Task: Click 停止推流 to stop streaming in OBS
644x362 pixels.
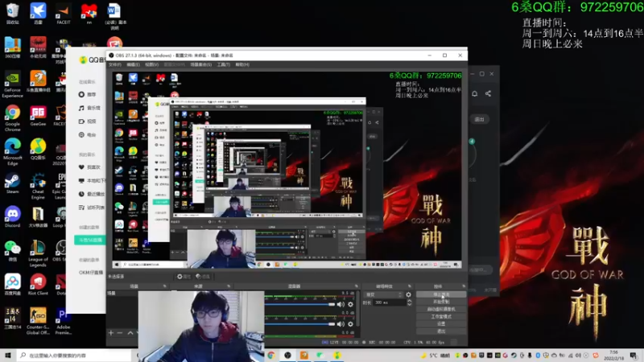Action: 441,294
